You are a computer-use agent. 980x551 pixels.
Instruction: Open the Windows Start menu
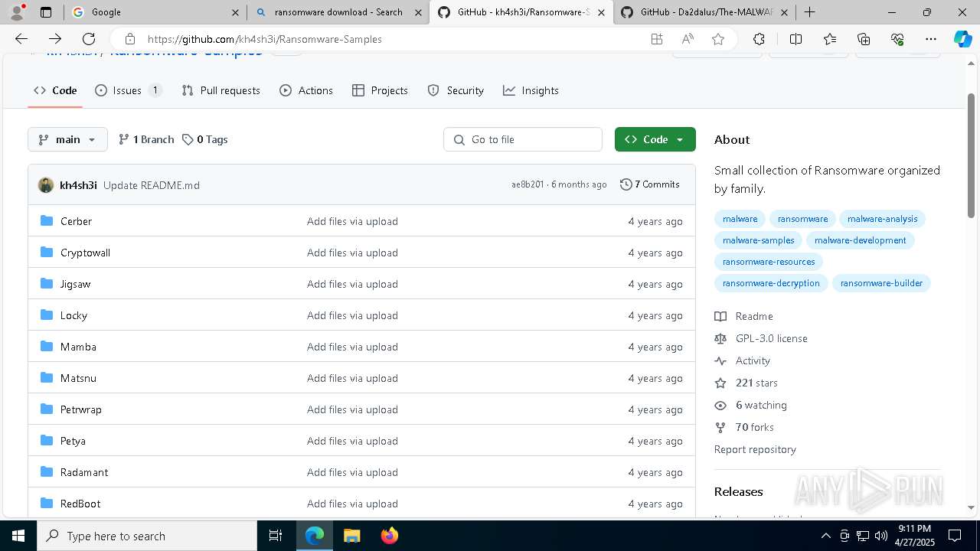[x=18, y=536]
